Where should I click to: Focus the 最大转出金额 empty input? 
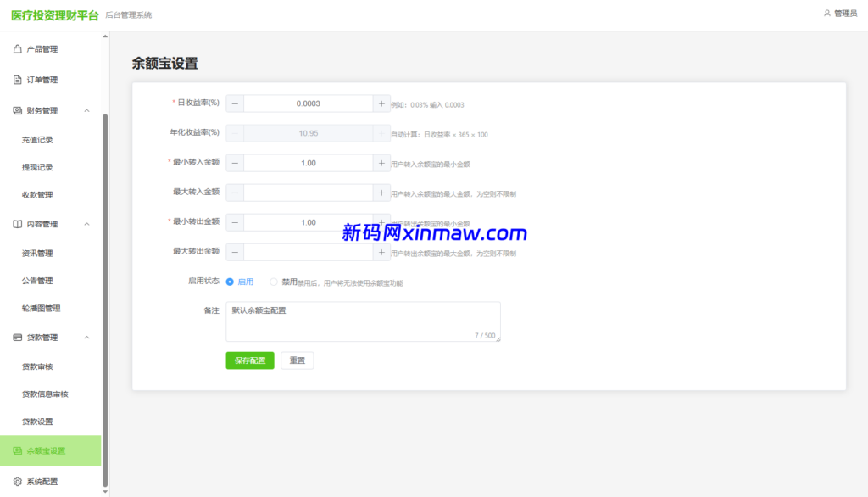[x=309, y=252]
